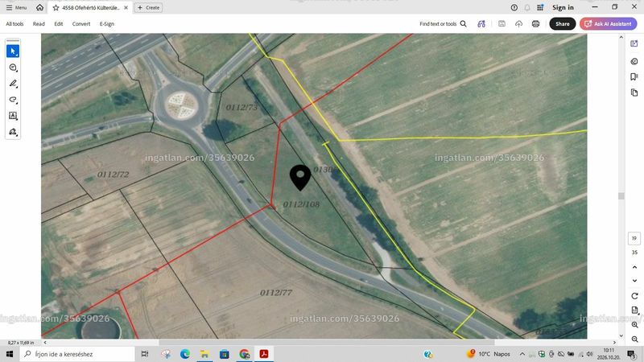Open Microsoft Edge from the taskbar

[x=185, y=354]
